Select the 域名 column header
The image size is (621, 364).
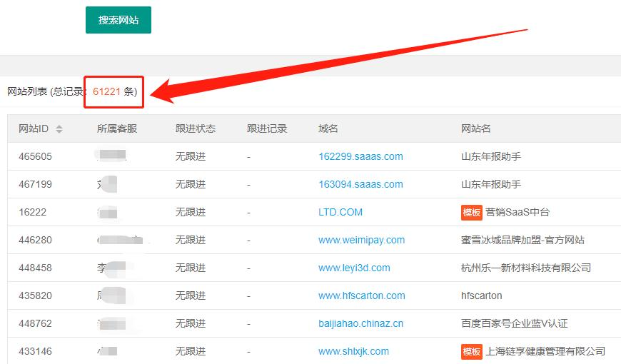tap(328, 128)
